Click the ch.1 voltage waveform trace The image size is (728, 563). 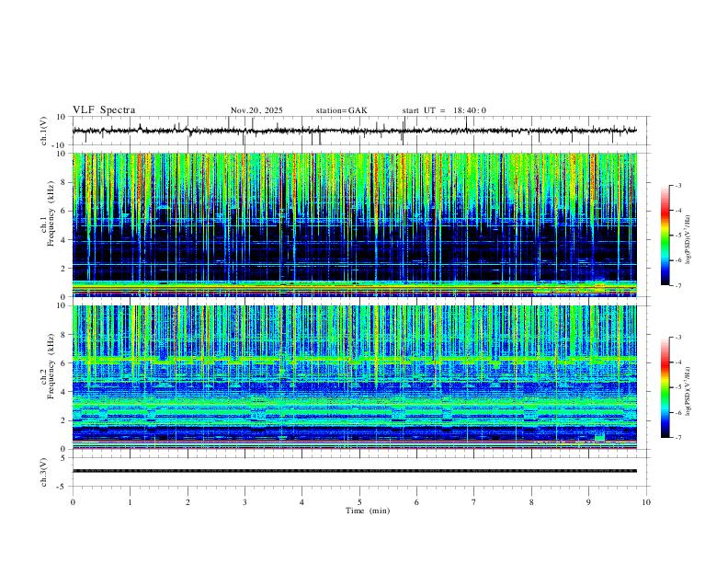click(354, 131)
